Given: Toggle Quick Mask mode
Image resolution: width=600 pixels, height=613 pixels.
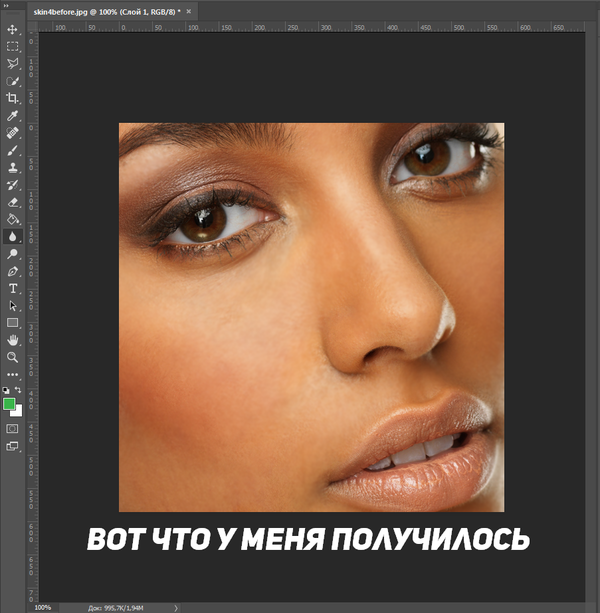Looking at the screenshot, I should [x=13, y=428].
